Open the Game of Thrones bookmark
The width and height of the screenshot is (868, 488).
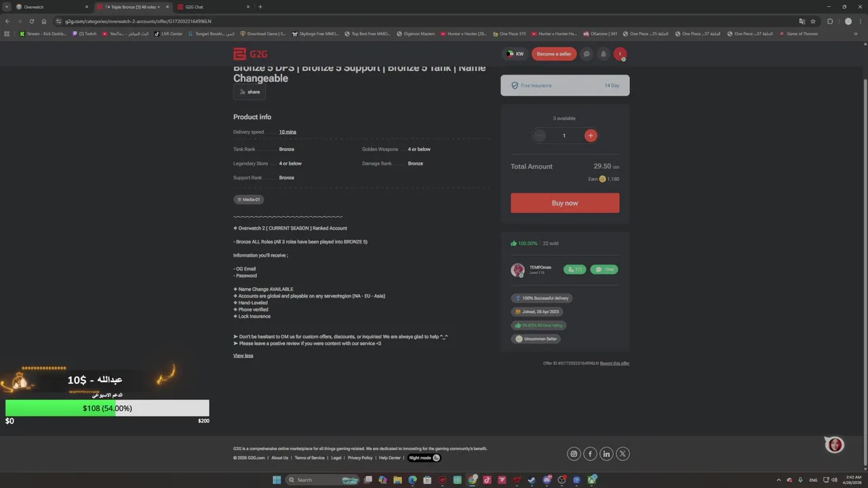tap(799, 34)
